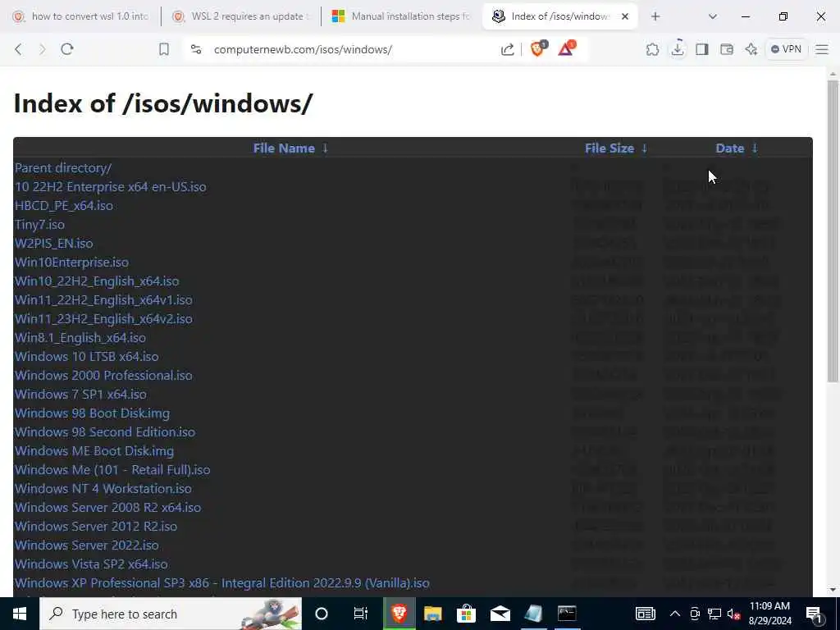Open File Explorer from the taskbar
This screenshot has height=630, width=840.
(x=432, y=614)
